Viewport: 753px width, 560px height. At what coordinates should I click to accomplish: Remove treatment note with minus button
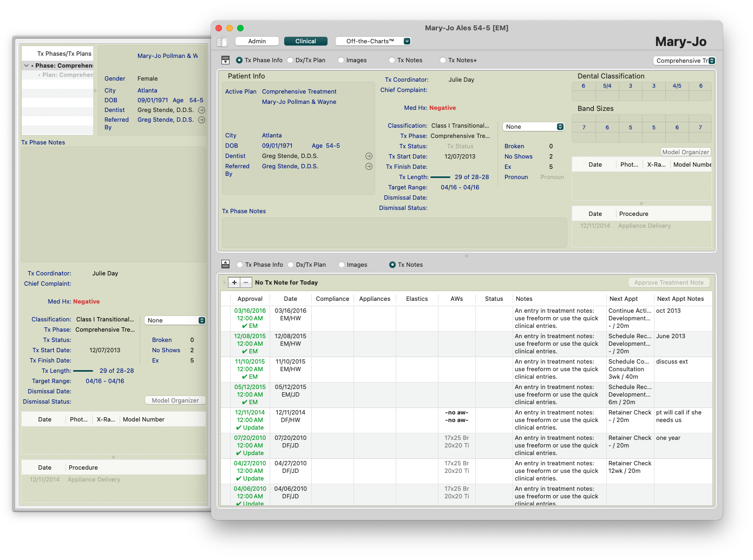point(246,282)
